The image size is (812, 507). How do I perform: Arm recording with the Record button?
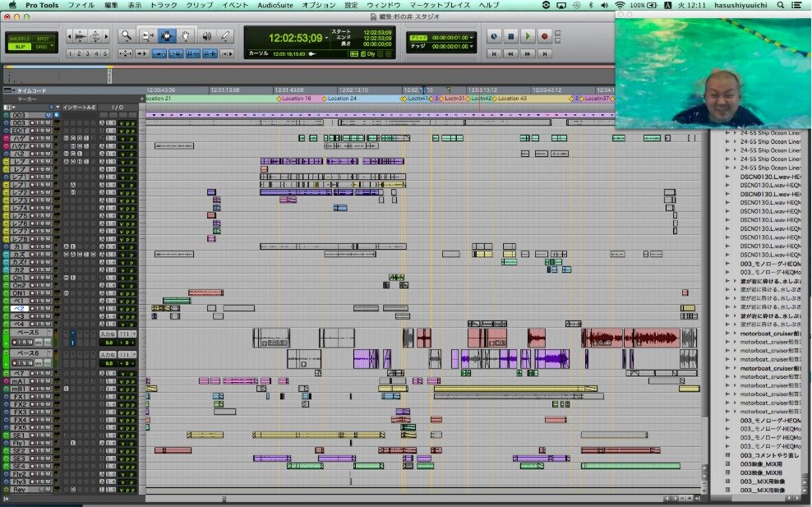coord(544,36)
